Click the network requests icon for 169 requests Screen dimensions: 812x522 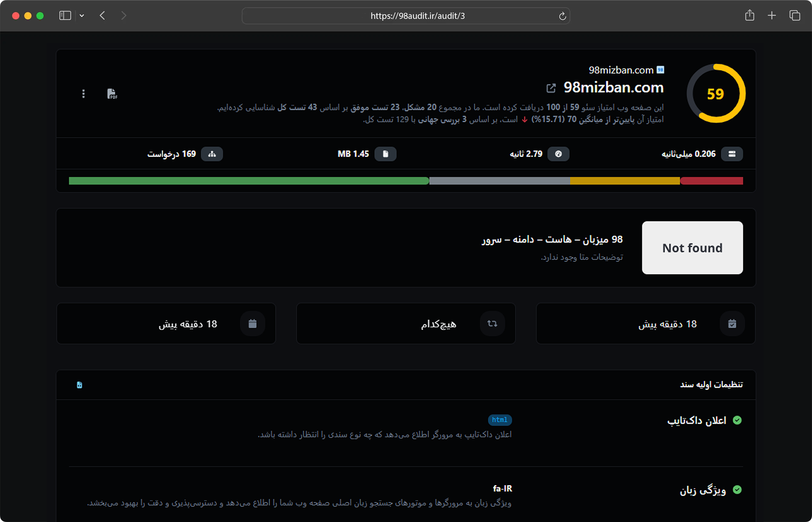212,154
